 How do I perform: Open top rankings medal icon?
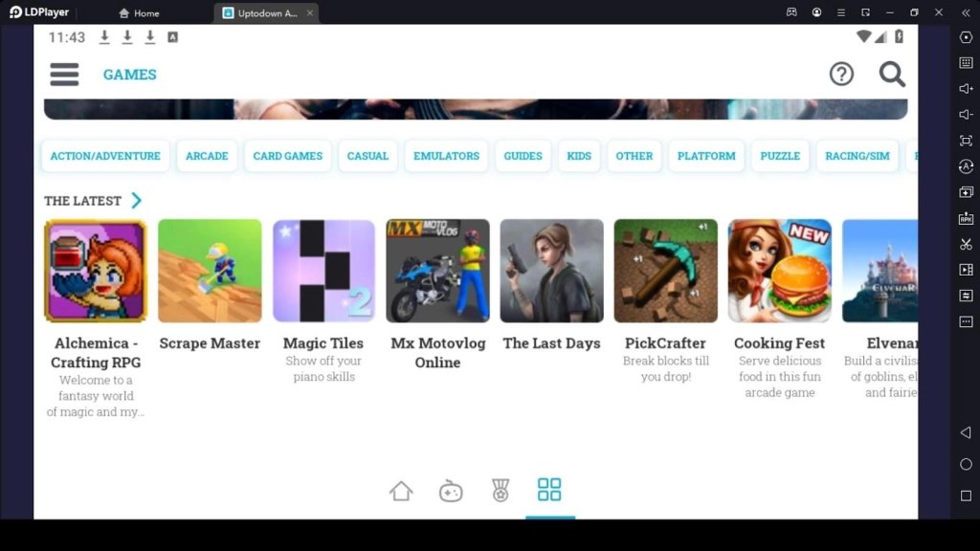click(501, 491)
